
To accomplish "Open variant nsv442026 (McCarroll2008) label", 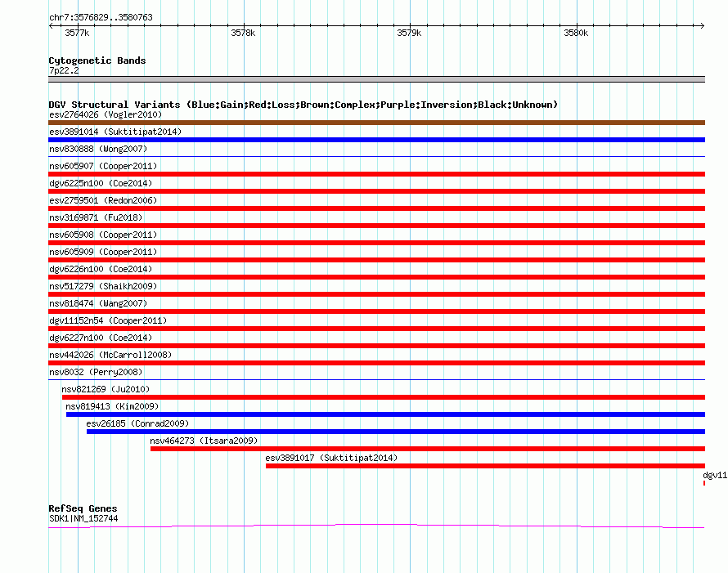I will (x=110, y=355).
